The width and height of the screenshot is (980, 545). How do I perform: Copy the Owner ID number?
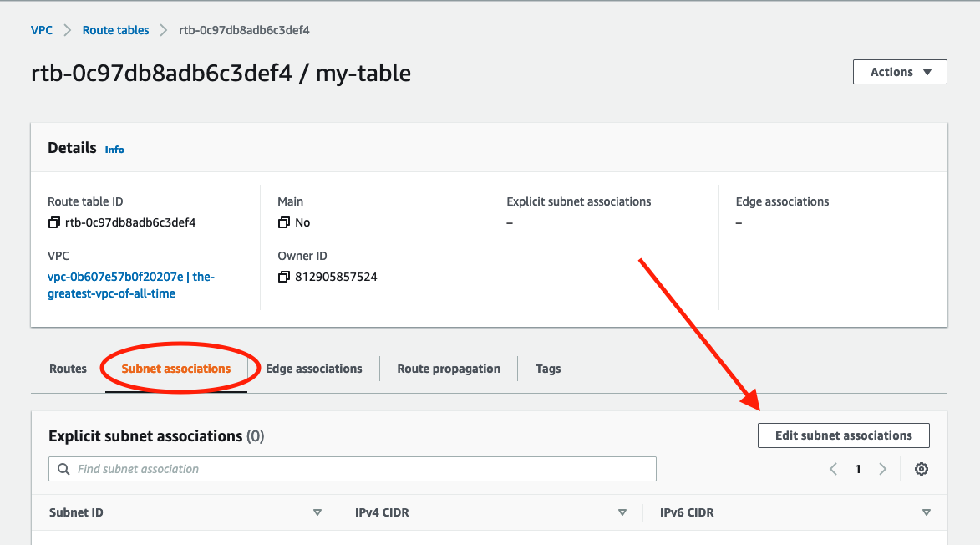[x=284, y=277]
